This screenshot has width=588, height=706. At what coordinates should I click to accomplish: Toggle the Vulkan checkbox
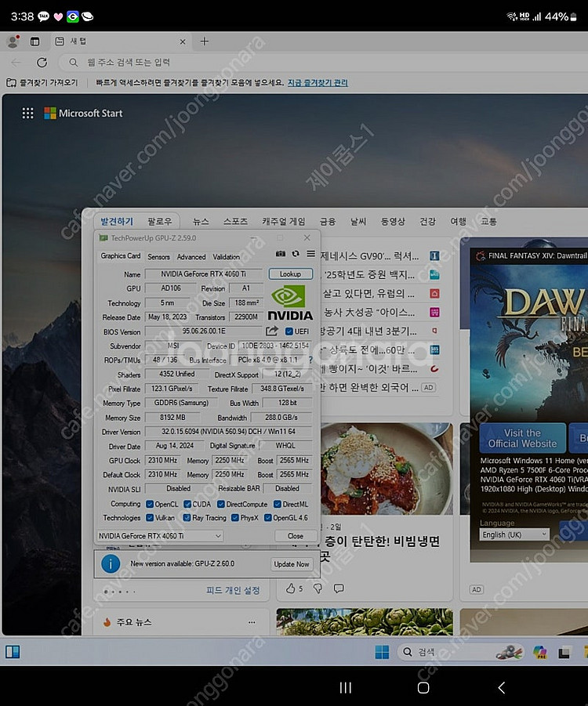pyautogui.click(x=150, y=518)
